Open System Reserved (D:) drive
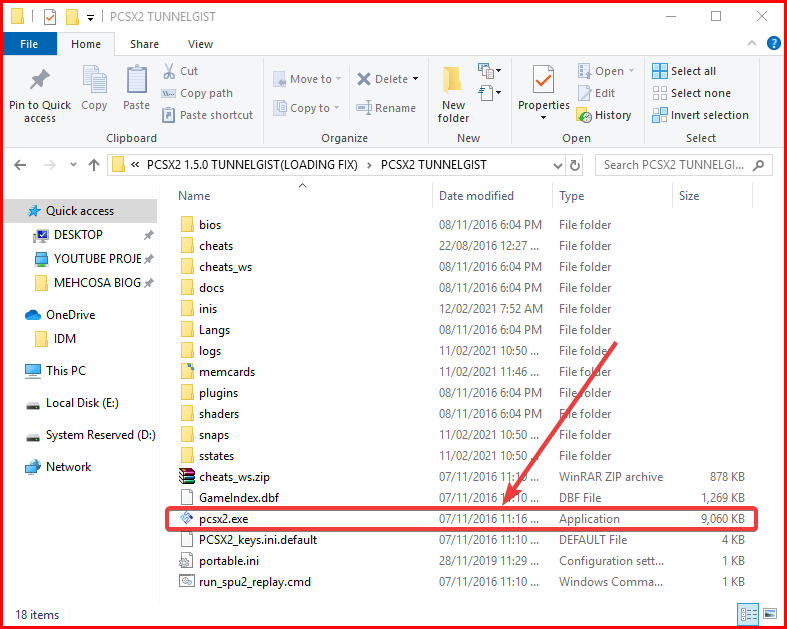Screen dimensions: 787x629 100,435
